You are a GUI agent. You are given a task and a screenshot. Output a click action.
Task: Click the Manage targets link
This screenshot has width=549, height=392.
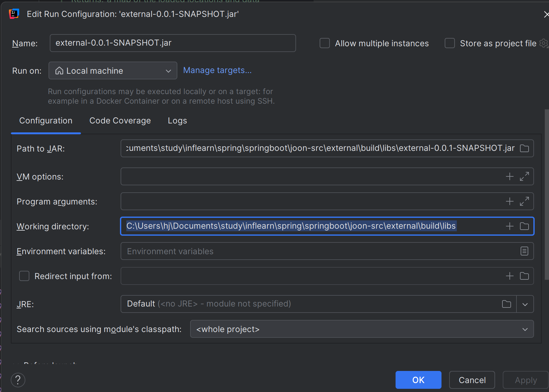pos(217,70)
